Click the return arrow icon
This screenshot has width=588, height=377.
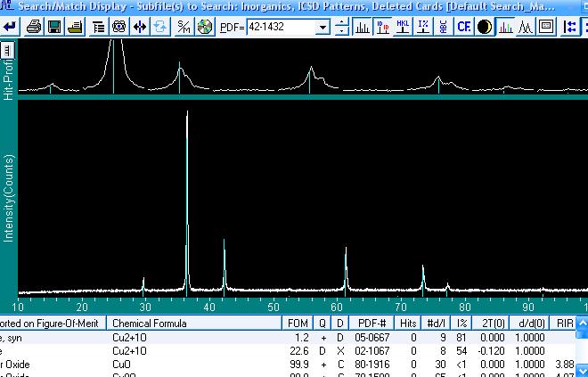coord(11,27)
